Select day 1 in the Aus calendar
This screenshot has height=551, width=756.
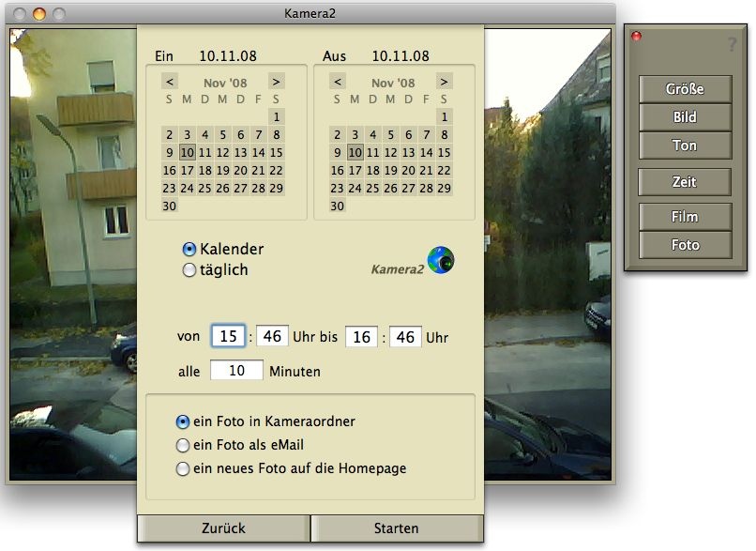(444, 116)
